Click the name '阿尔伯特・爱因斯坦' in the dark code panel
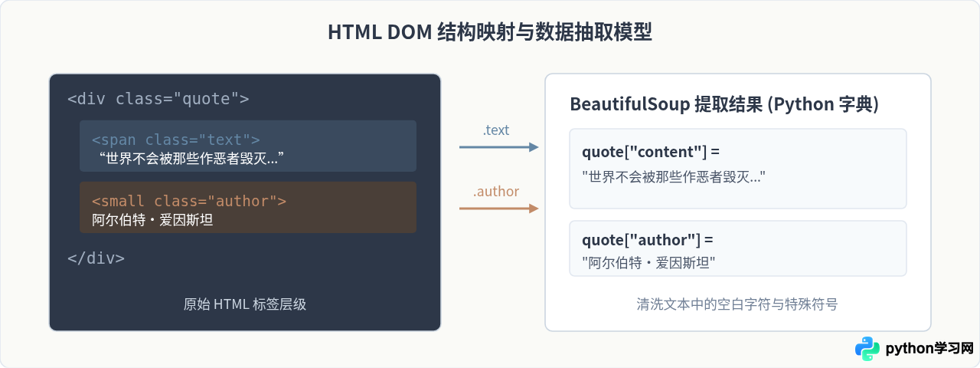Image resolution: width=980 pixels, height=368 pixels. coord(152,220)
